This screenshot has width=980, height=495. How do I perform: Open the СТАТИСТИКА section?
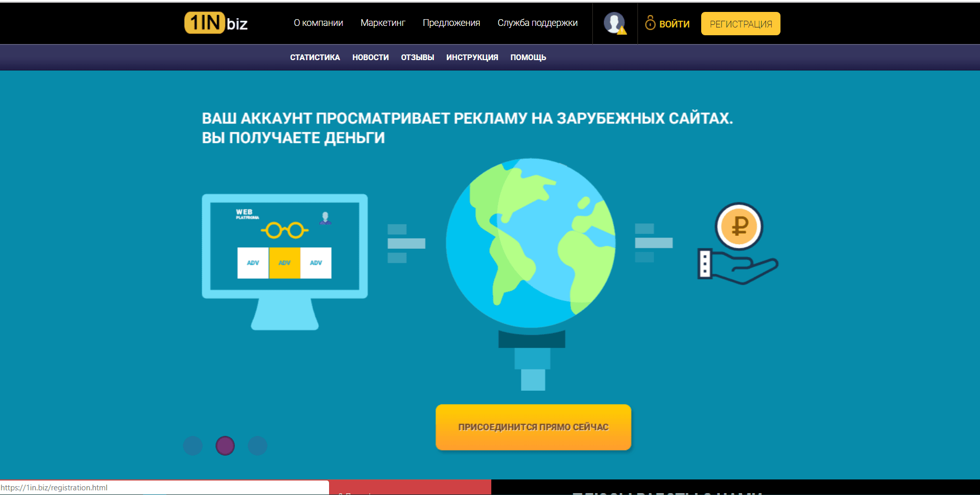point(315,57)
